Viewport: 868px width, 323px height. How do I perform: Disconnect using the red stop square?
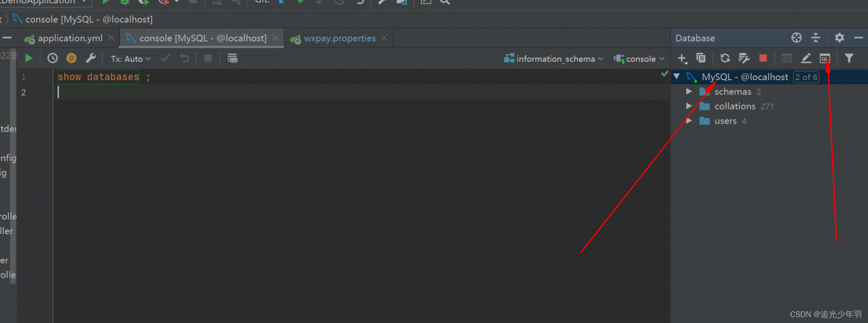pos(763,58)
